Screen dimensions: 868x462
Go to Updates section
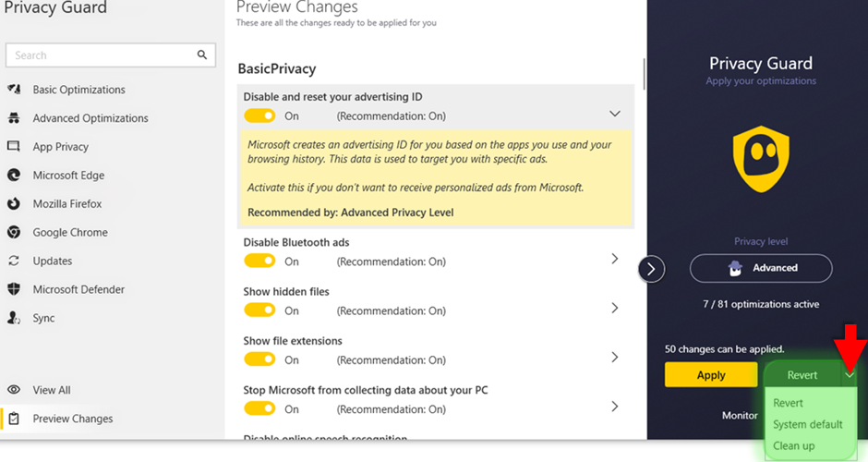[x=52, y=261]
